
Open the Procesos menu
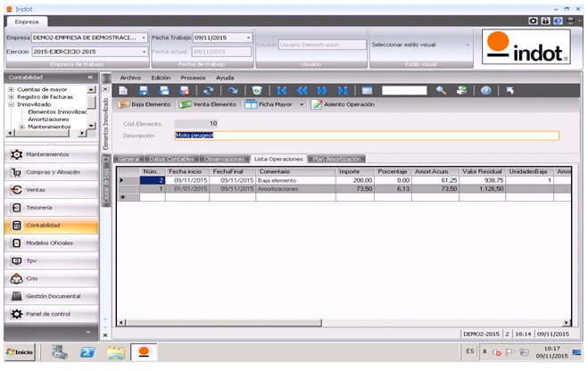click(193, 78)
